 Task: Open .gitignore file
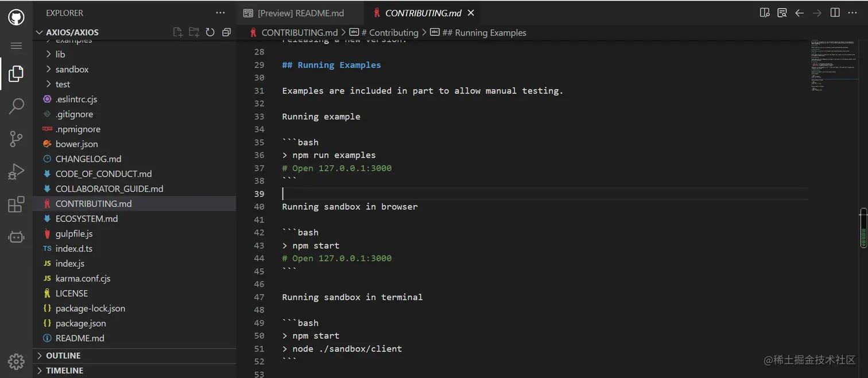[x=134, y=114]
